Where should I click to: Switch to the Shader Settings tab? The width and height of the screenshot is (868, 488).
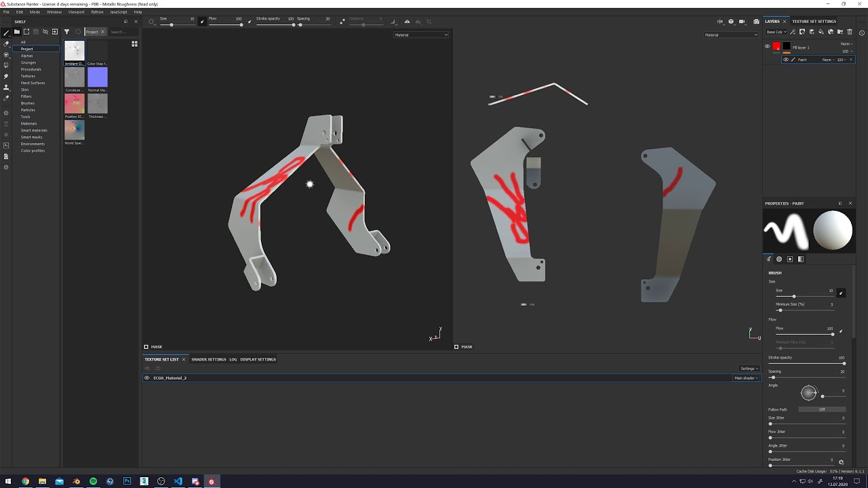208,359
